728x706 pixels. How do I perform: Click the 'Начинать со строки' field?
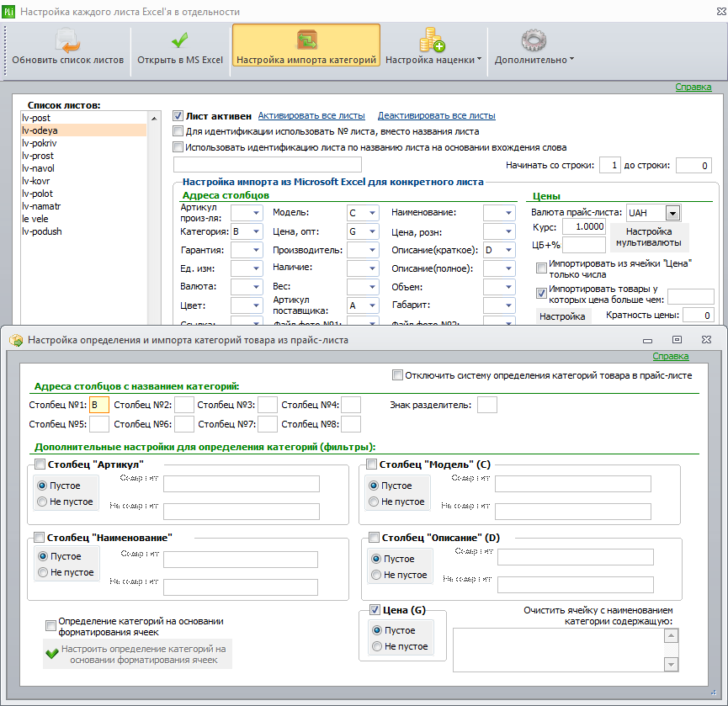tap(610, 165)
